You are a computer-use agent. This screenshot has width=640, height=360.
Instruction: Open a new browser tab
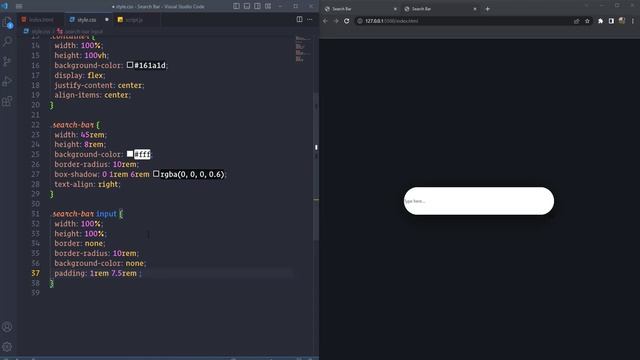[x=487, y=9]
